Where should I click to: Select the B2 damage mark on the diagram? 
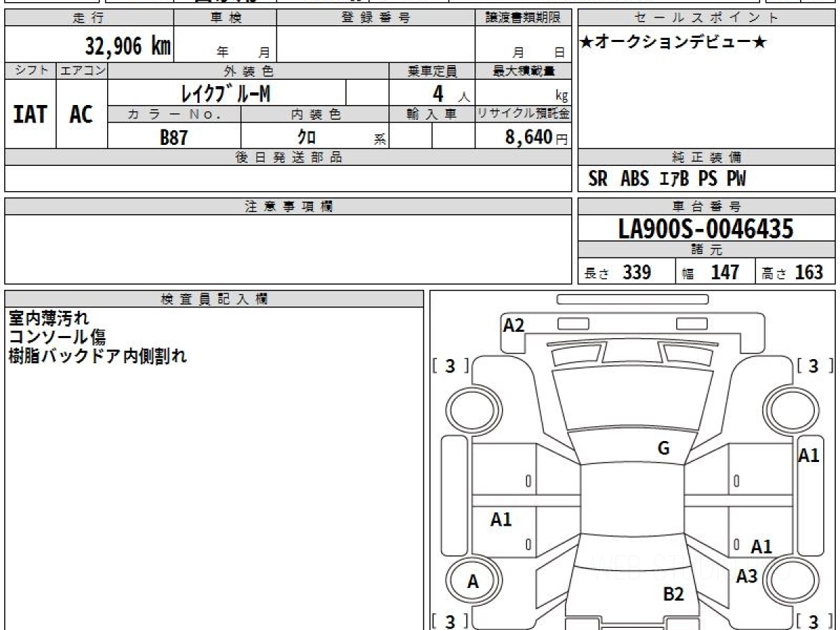pyautogui.click(x=673, y=594)
